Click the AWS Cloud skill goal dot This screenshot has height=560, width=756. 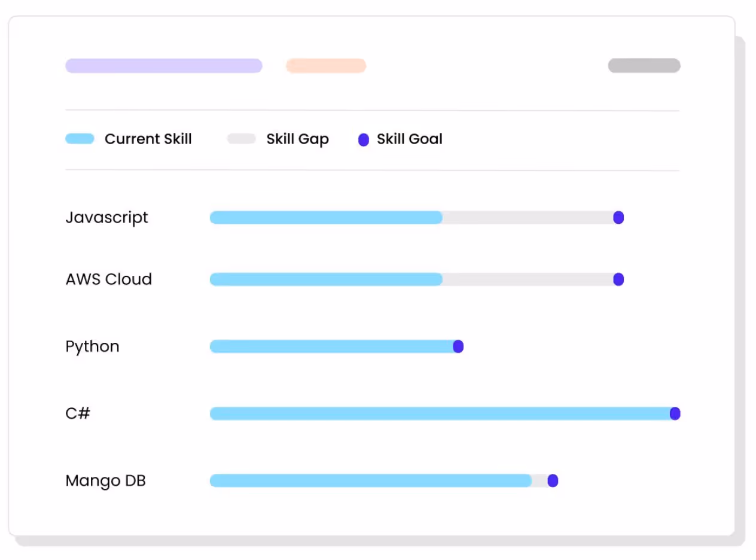pos(618,279)
